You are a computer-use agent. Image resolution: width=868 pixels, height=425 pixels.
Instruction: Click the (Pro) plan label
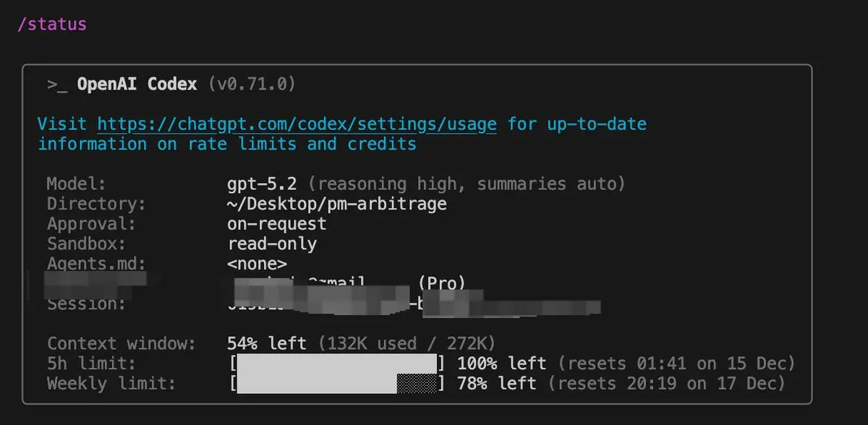pyautogui.click(x=441, y=283)
